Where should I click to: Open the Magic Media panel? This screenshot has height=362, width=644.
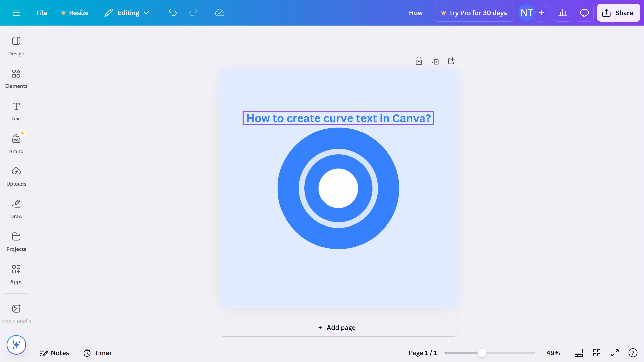pos(16,313)
